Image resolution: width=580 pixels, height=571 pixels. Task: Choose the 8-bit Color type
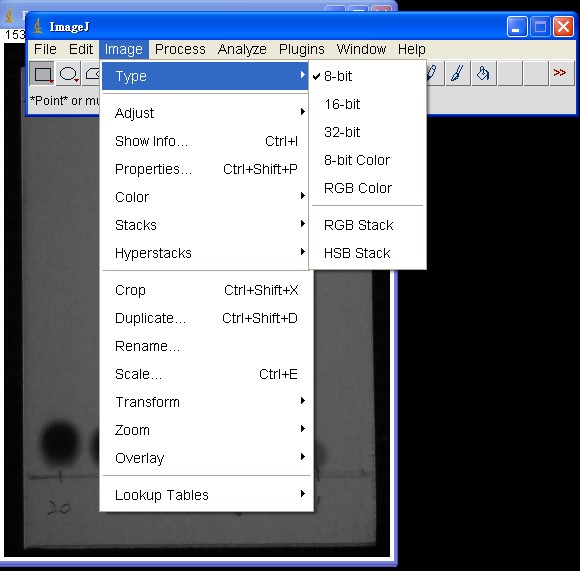coord(367,160)
